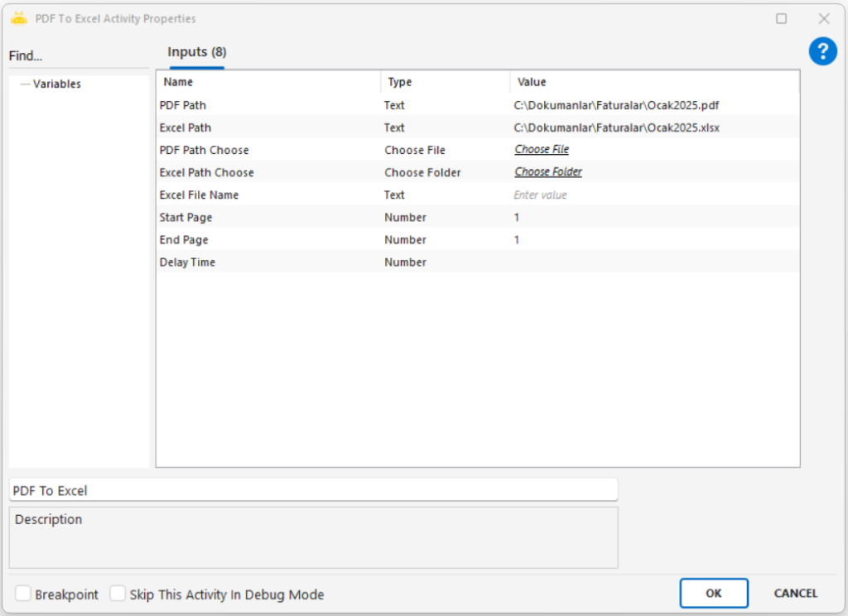The image size is (848, 616).
Task: Click the Start Page value cell
Action: click(653, 217)
